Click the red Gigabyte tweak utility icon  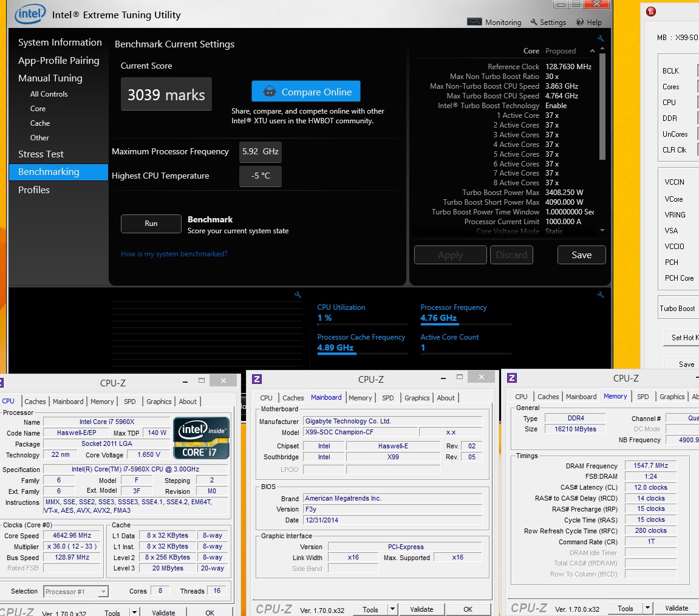651,12
